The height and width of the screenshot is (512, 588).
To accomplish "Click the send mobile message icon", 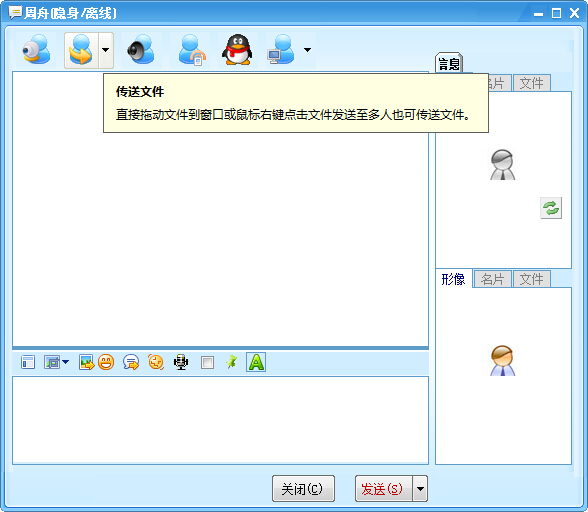I will (x=192, y=50).
